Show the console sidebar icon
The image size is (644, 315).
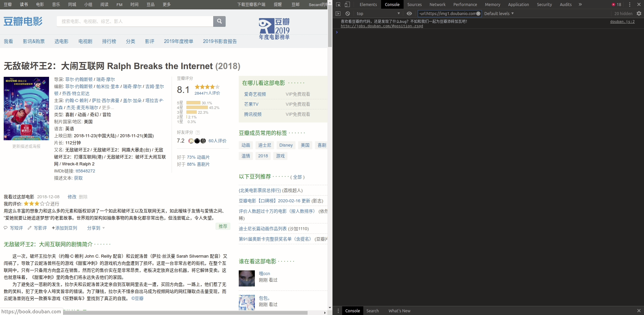(338, 13)
